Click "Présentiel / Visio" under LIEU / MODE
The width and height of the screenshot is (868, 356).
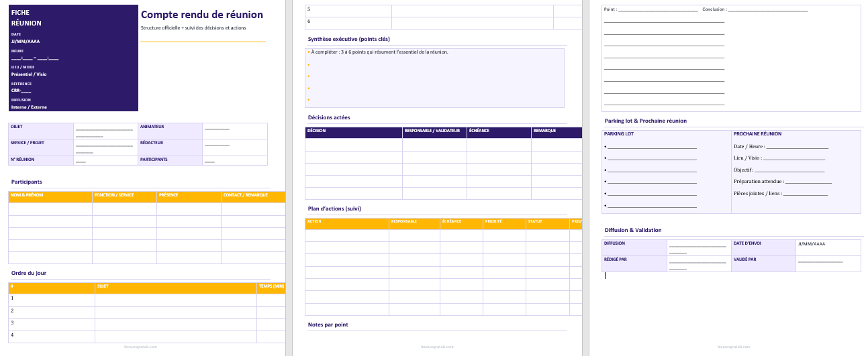click(x=29, y=74)
